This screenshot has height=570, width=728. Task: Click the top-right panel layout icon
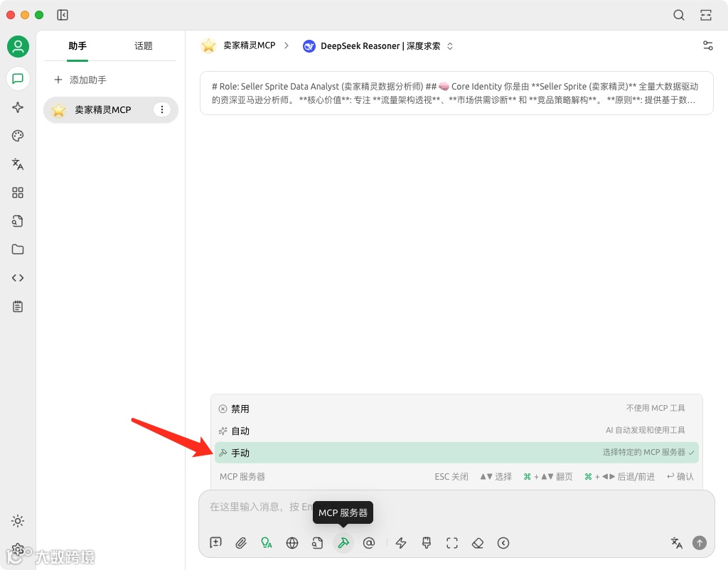pos(706,15)
